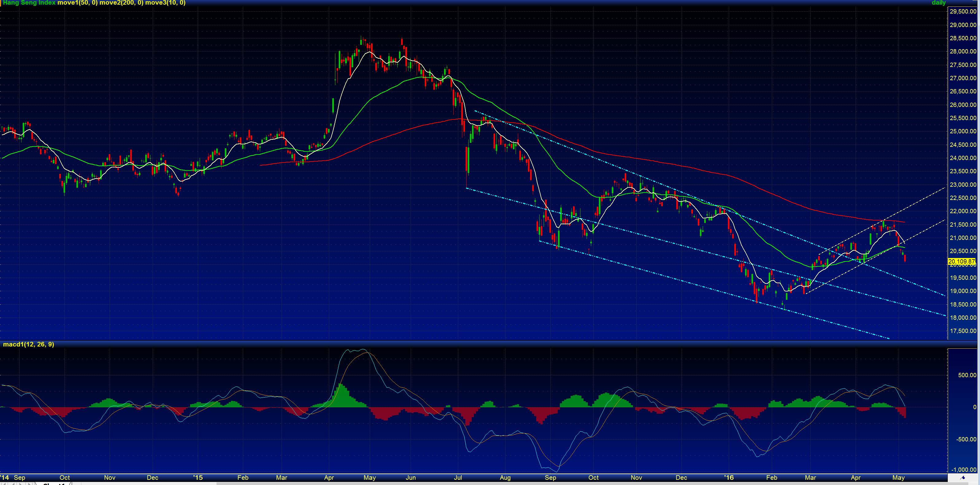The height and width of the screenshot is (485, 980).
Task: Select the sheet tab at bottom left
Action: (x=53, y=484)
